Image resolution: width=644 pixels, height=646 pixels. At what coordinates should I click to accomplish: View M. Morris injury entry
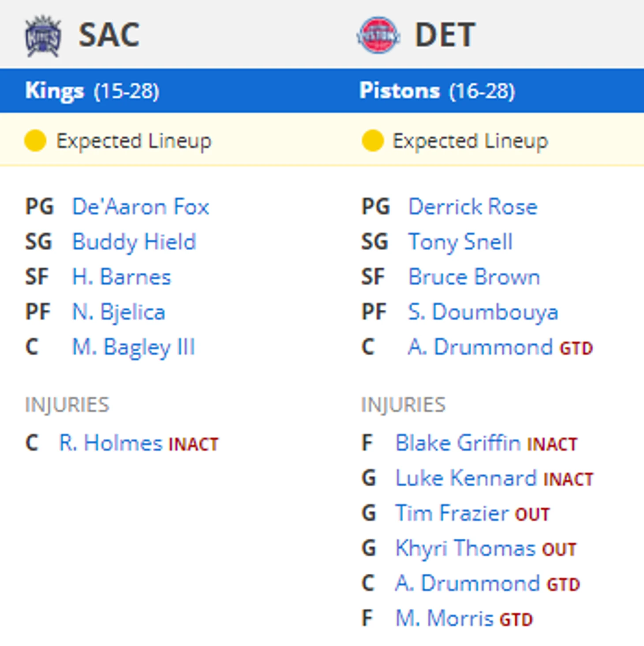445,618
